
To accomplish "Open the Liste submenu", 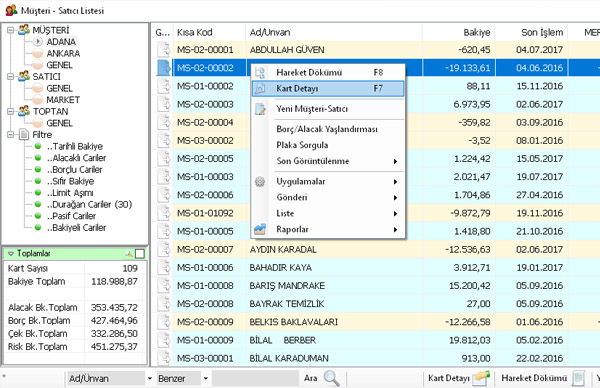I will pyautogui.click(x=328, y=214).
